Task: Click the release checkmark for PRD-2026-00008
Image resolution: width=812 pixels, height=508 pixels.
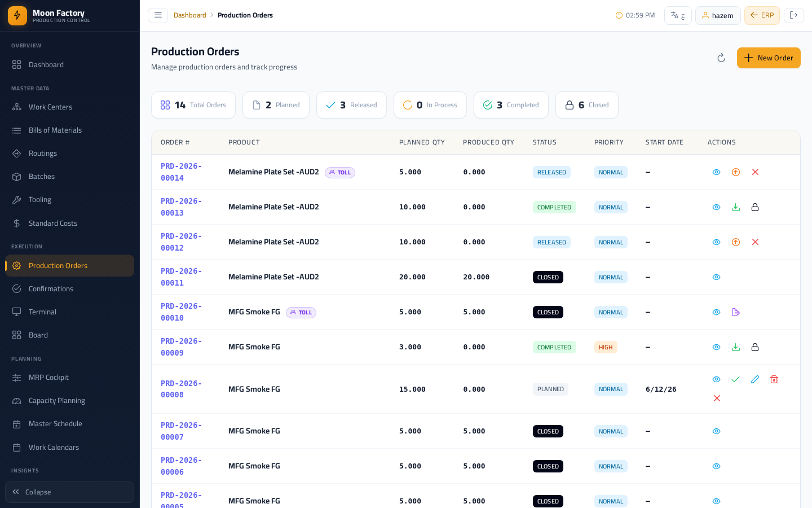Action: tap(735, 379)
